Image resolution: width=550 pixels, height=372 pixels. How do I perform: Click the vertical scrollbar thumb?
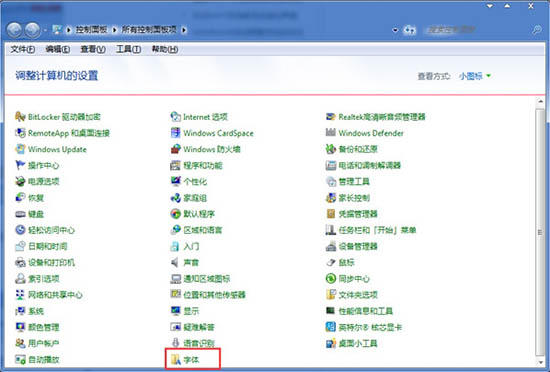pyautogui.click(x=540, y=232)
